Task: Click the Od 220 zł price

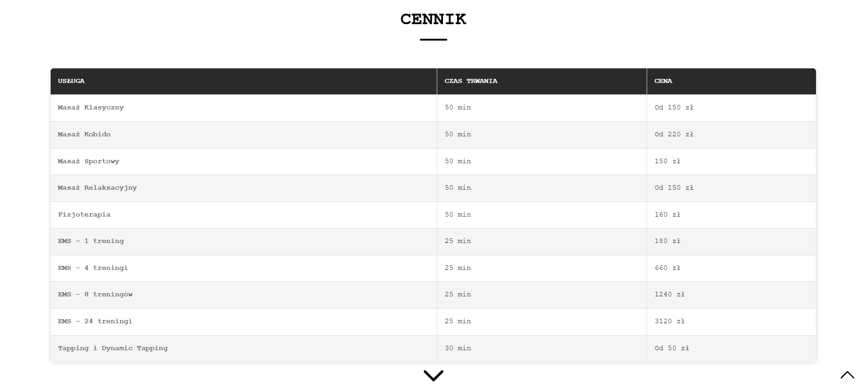Action: (674, 135)
